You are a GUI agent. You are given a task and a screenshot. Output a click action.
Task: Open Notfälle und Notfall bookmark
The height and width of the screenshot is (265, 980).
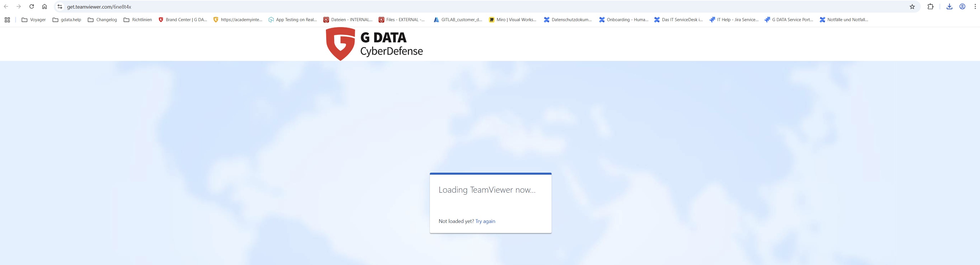click(844, 20)
